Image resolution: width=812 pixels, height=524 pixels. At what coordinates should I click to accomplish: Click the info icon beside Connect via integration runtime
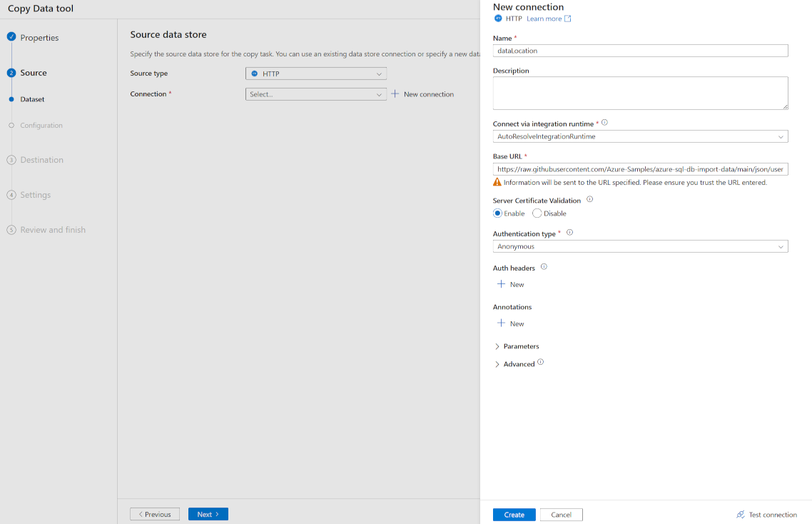point(604,121)
